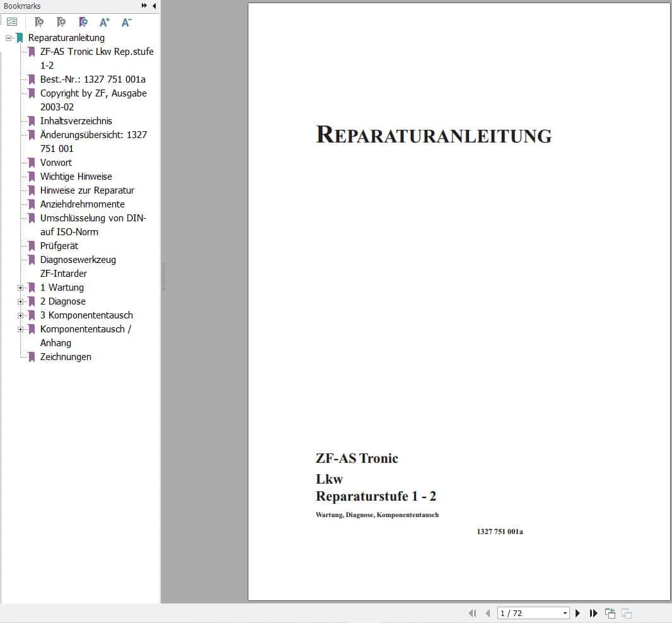Open Hinweise zur Reparatur bookmark
672x623 pixels.
click(87, 190)
